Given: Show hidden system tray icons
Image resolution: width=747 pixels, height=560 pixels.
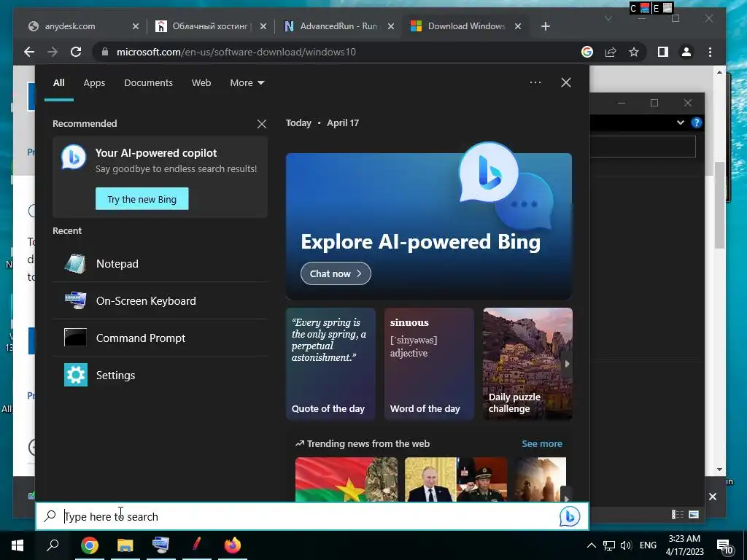Looking at the screenshot, I should click(x=591, y=545).
